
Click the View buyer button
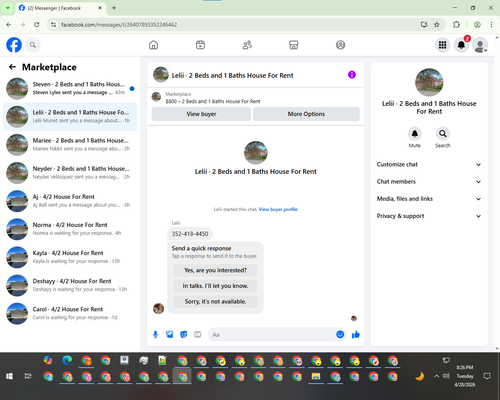click(201, 114)
